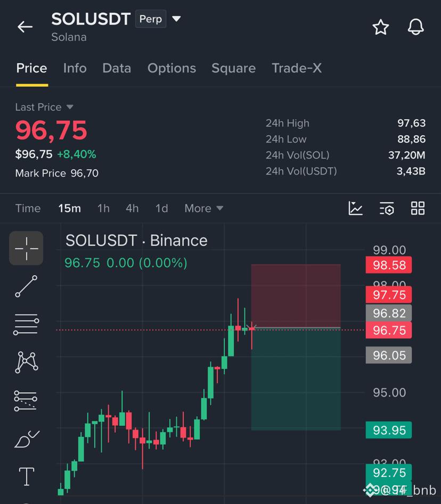Open the Trade-X tab

click(297, 68)
